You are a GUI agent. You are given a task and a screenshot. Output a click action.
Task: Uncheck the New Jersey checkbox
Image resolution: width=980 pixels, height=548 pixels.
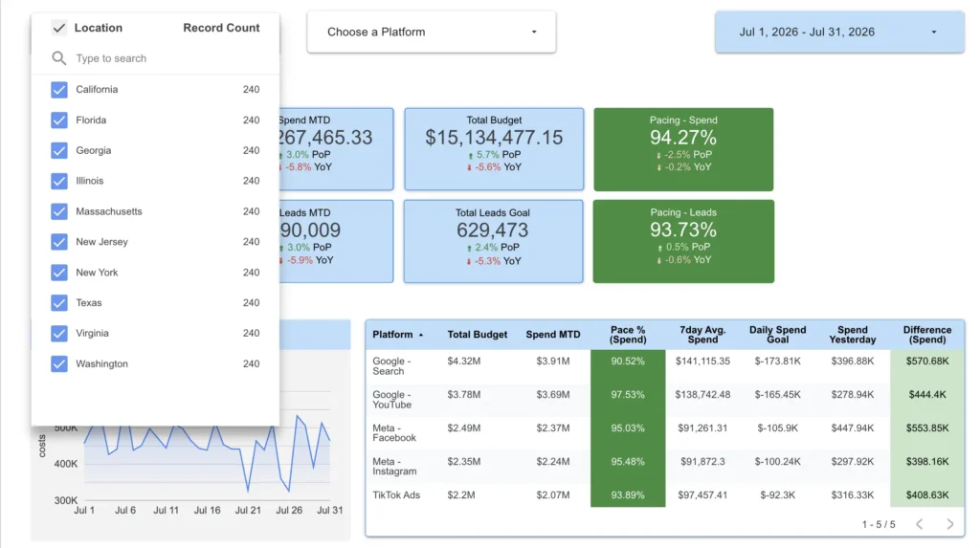tap(59, 242)
